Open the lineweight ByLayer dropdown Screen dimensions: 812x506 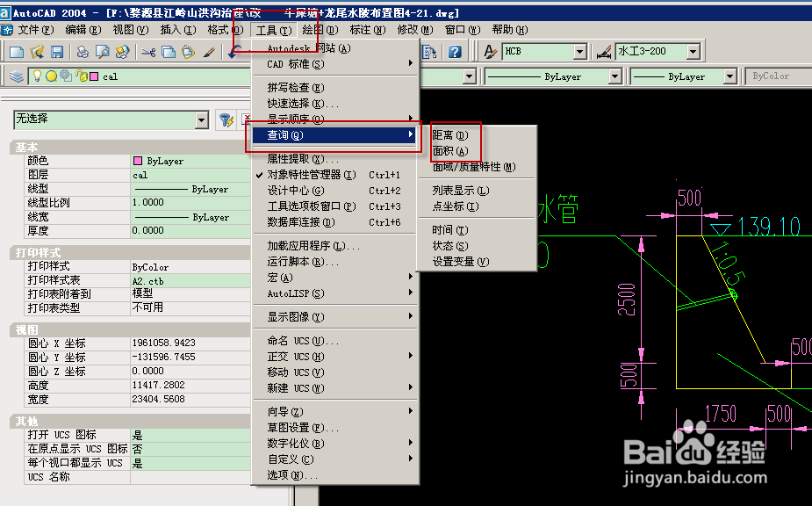729,76
